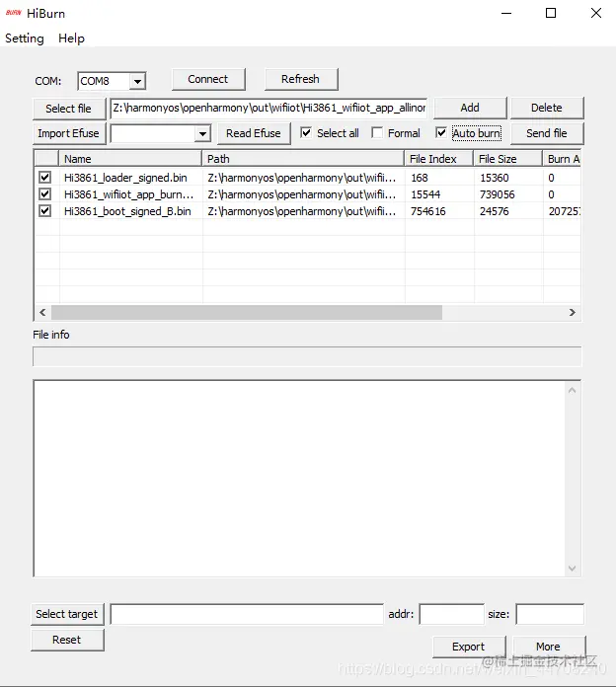Click file size value 15360

(495, 178)
